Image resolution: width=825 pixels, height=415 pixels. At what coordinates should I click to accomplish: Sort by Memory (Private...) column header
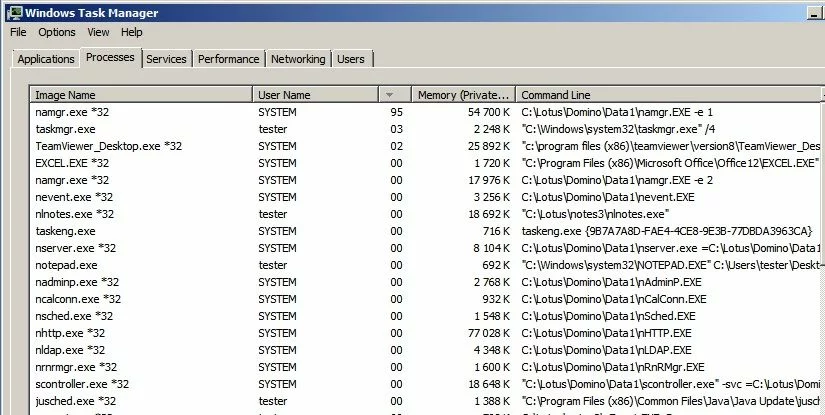point(463,94)
